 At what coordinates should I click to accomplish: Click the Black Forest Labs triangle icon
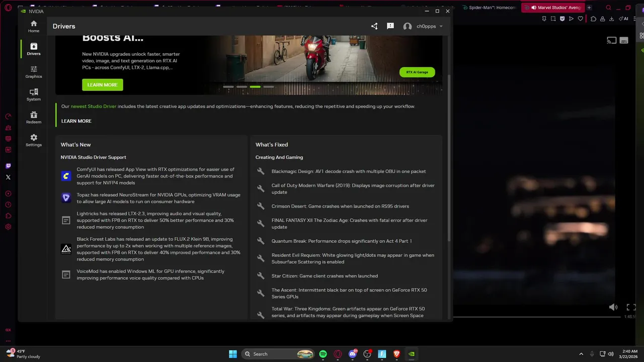[66, 249]
